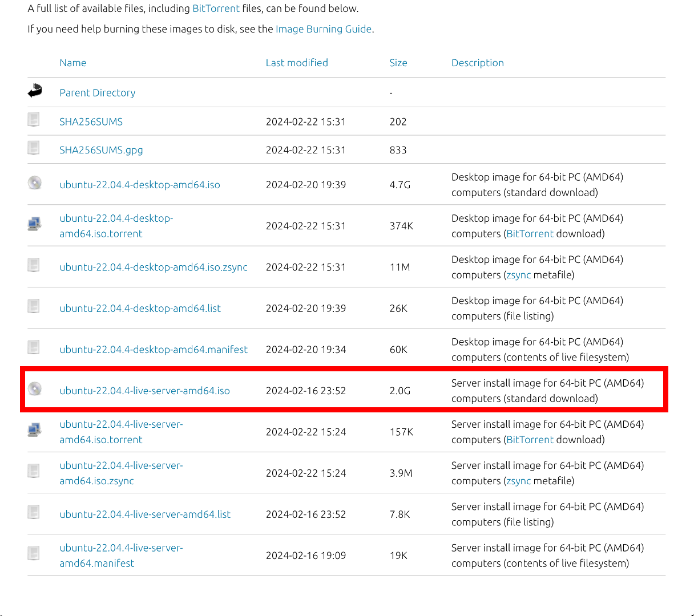
Task: Click the 374K size value
Action: pyautogui.click(x=401, y=226)
